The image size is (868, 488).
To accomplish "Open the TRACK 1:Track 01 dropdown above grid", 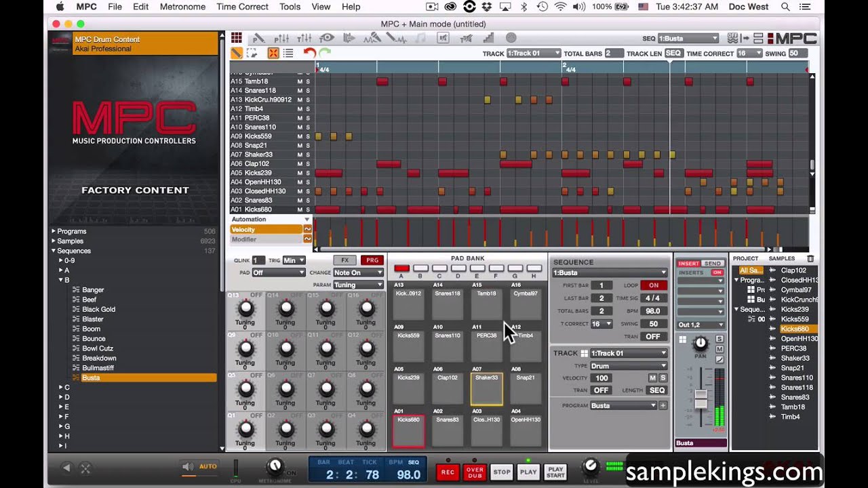I will tap(533, 54).
